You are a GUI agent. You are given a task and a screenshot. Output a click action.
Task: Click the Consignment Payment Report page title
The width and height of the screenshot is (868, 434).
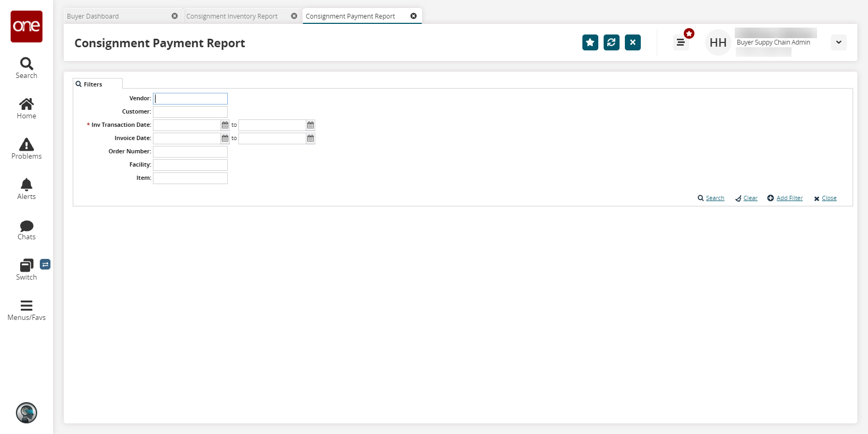coord(160,43)
